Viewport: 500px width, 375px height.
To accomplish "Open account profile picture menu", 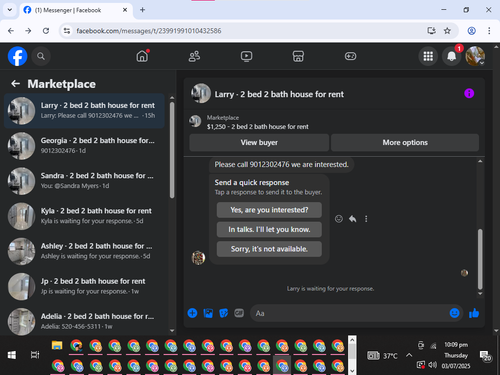I will tap(475, 56).
